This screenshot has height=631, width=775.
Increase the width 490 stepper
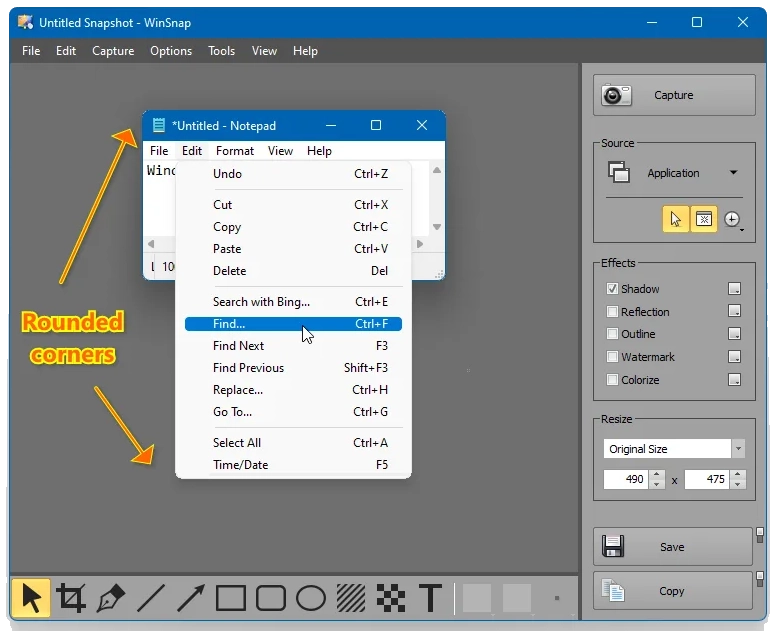(656, 474)
